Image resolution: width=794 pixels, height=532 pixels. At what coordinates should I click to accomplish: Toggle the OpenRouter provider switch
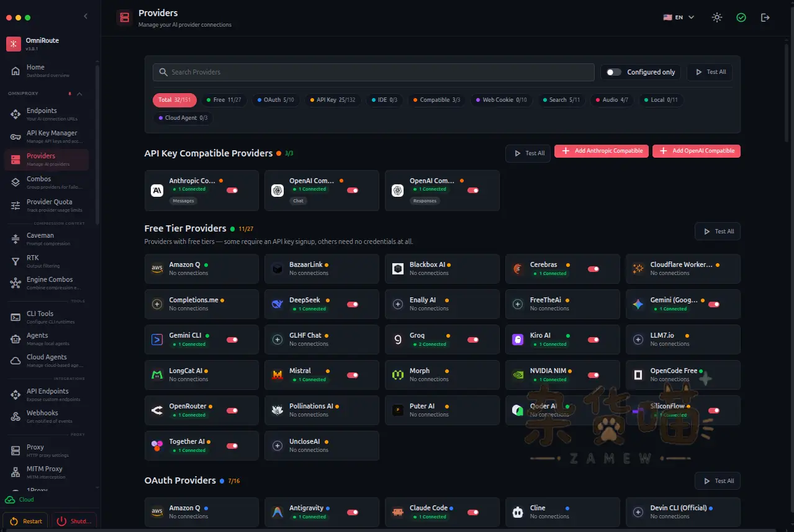pyautogui.click(x=232, y=410)
